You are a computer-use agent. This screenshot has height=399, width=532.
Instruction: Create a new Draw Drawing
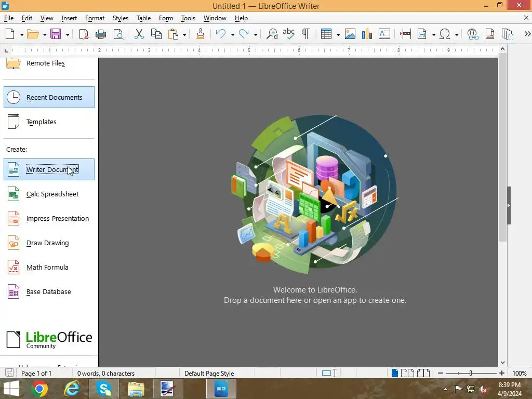[x=49, y=243]
